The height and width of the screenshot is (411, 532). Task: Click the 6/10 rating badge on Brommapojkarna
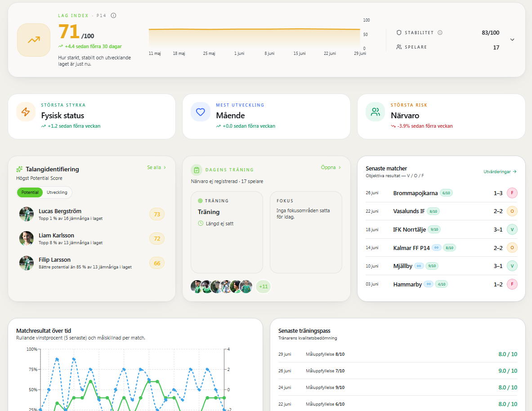446,193
